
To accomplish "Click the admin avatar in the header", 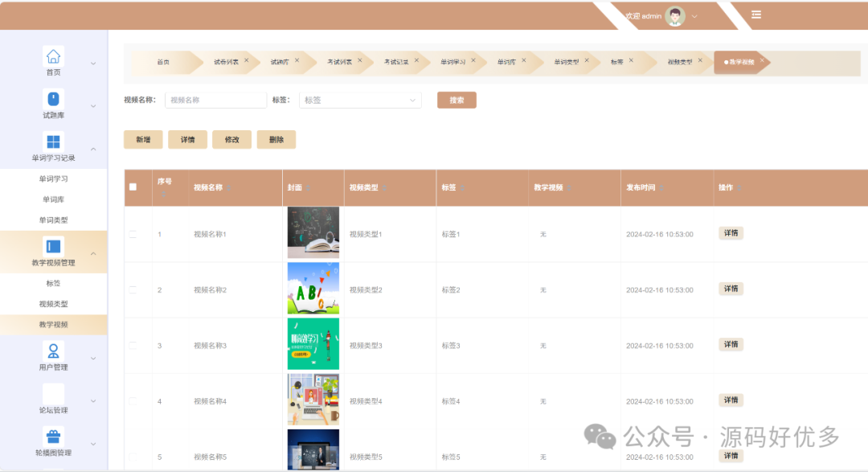I will (x=675, y=16).
